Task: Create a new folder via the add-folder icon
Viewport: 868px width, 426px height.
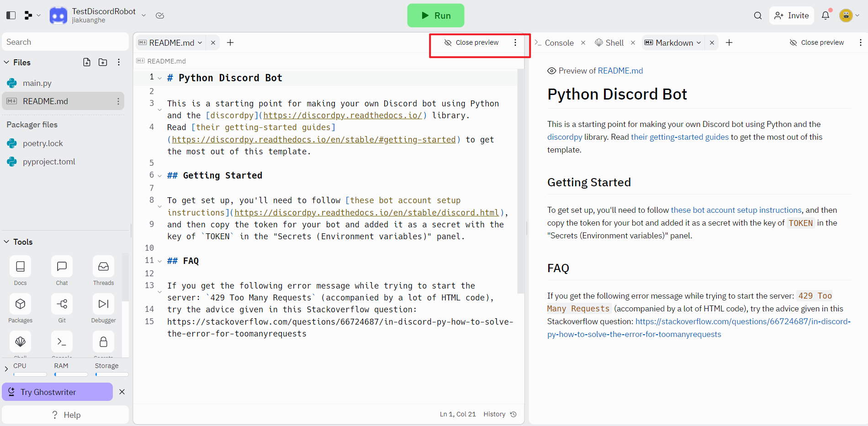Action: pyautogui.click(x=103, y=62)
